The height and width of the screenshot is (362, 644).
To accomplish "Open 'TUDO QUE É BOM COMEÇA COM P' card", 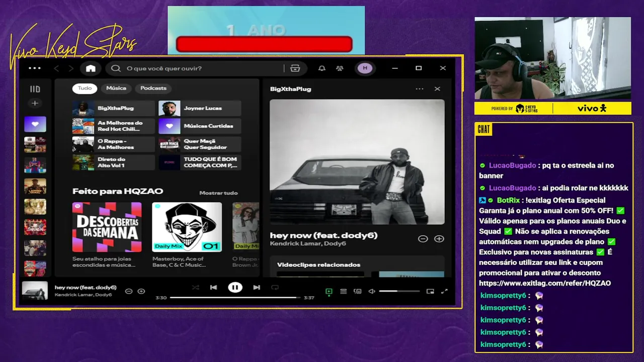I will [200, 162].
